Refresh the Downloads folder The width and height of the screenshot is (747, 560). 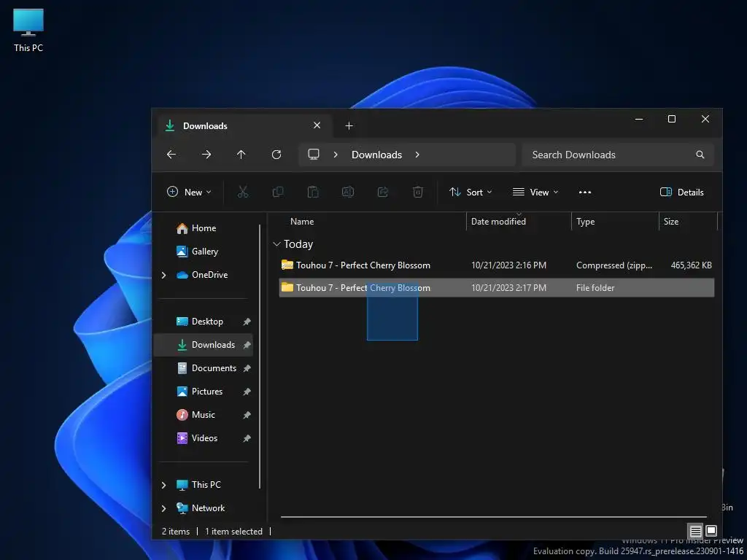coord(276,155)
